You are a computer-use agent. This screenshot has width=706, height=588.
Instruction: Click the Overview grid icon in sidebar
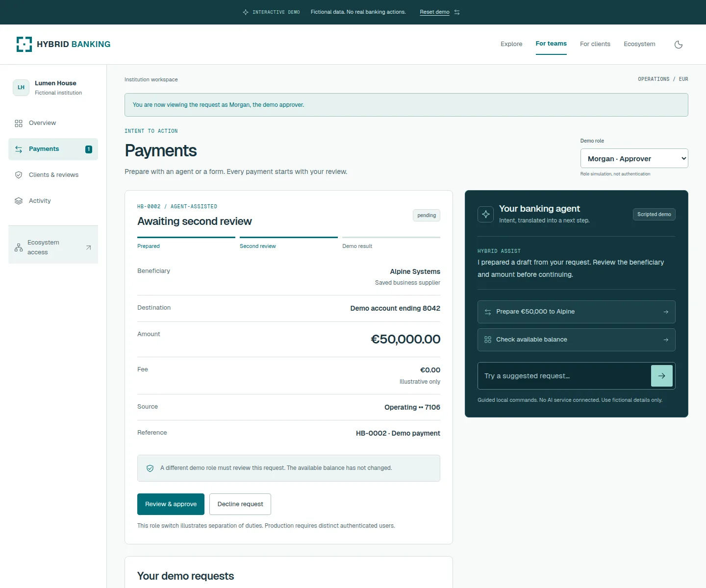tap(19, 123)
